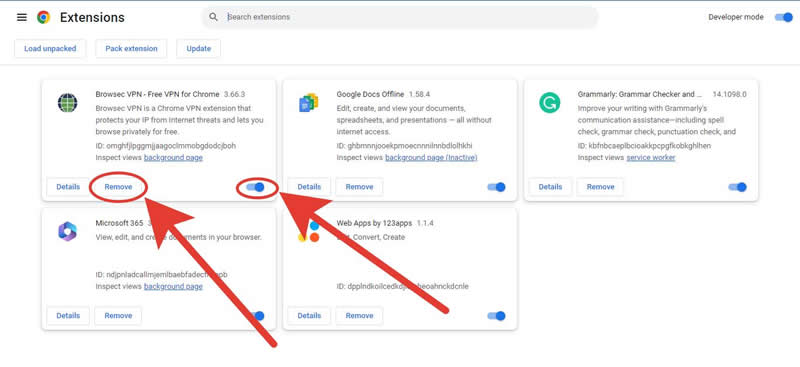Click the Pack extension button
Viewport: 800px width, 367px height.
point(131,48)
